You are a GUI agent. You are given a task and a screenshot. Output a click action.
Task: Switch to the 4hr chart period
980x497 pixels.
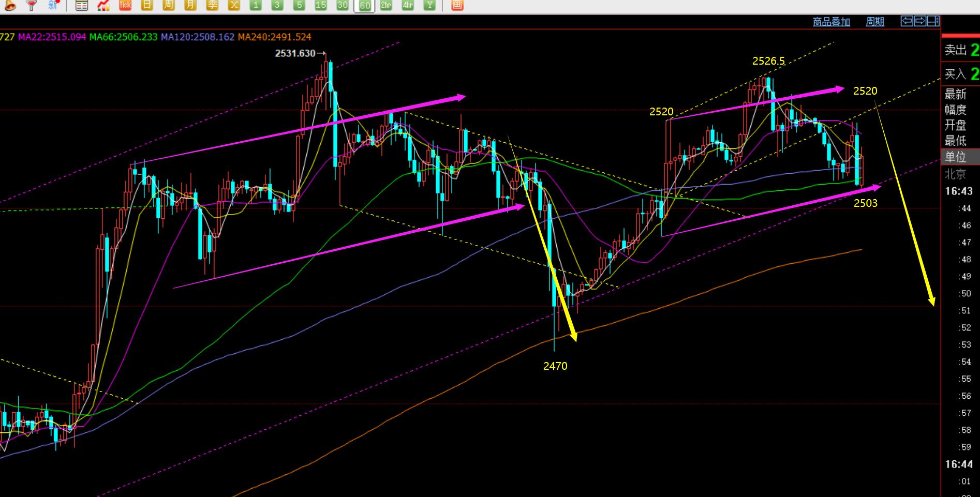point(408,5)
